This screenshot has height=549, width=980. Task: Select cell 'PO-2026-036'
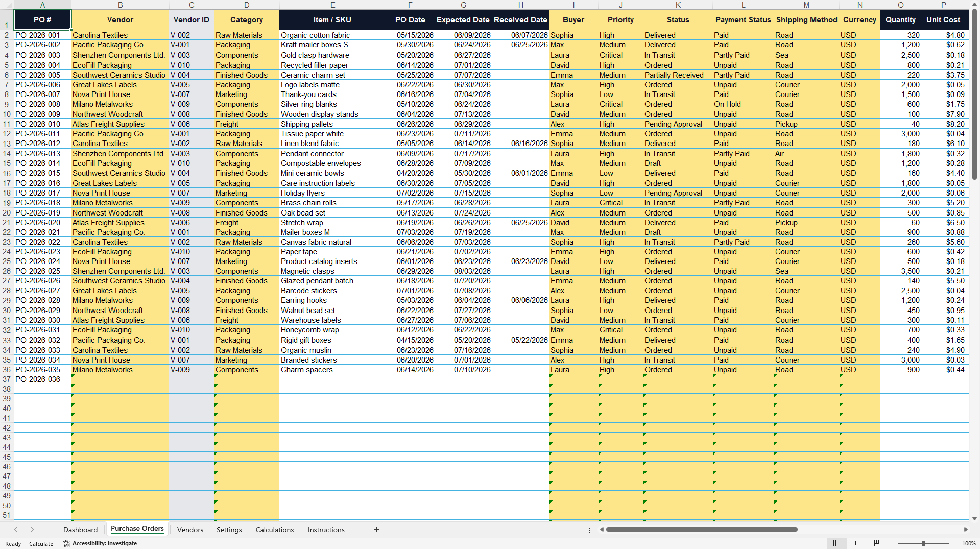(42, 379)
